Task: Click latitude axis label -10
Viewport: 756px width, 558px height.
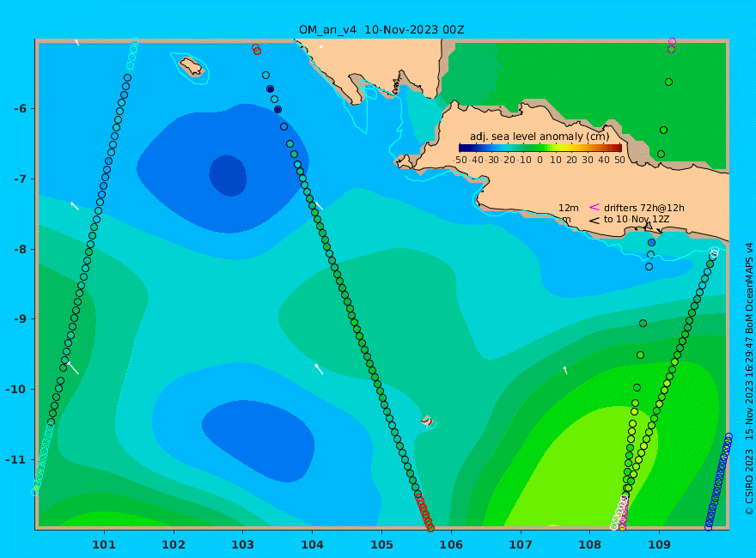Action: (16, 390)
